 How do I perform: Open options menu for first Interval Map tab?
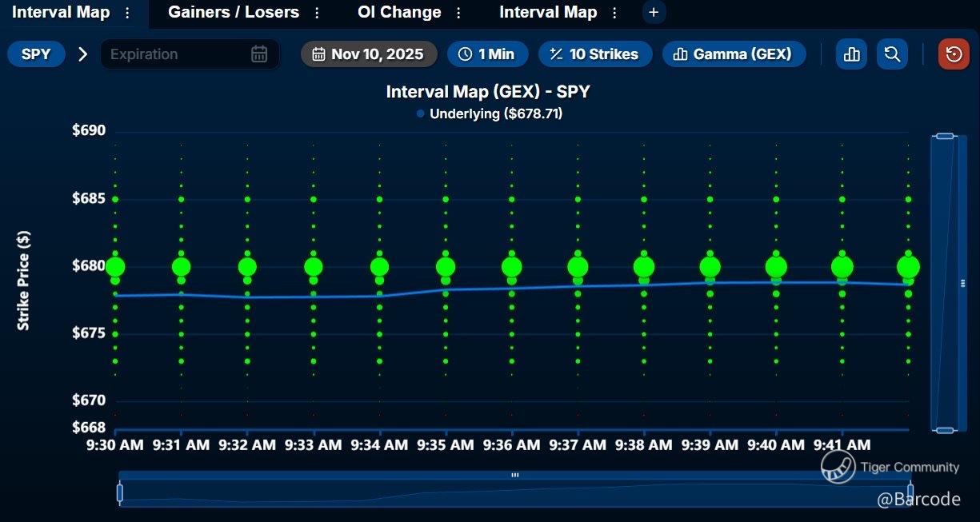(x=127, y=13)
